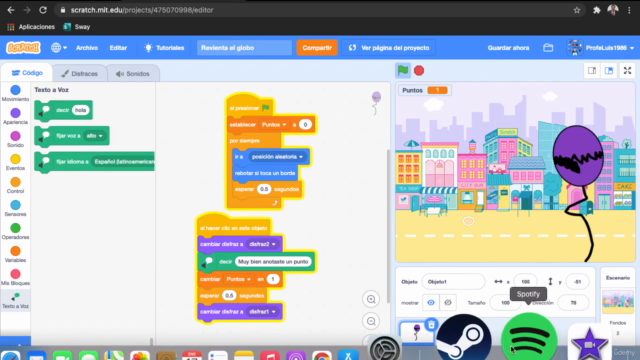This screenshot has height=360, width=640.
Task: Select the Operadores block category
Action: coord(15,231)
